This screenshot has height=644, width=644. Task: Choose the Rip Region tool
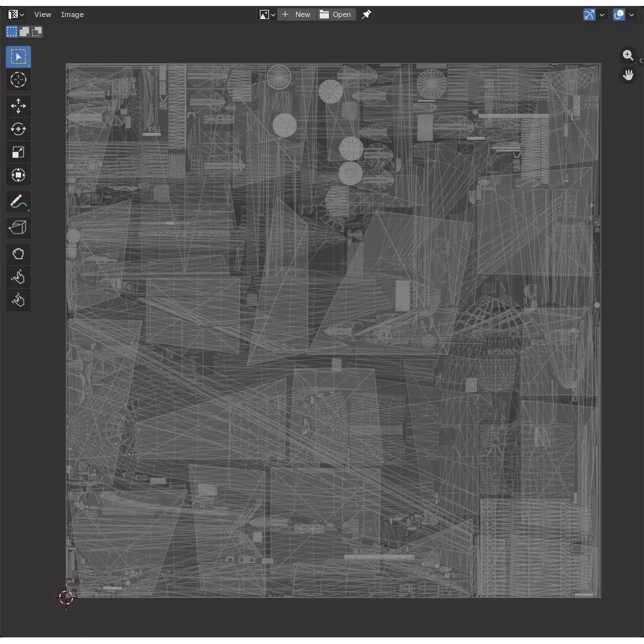pyautogui.click(x=18, y=228)
